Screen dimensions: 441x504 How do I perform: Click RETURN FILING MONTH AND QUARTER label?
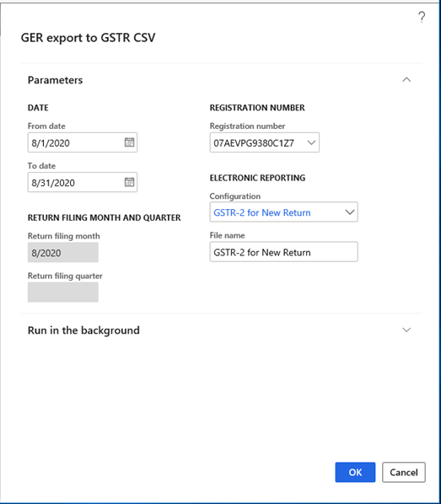coord(105,217)
